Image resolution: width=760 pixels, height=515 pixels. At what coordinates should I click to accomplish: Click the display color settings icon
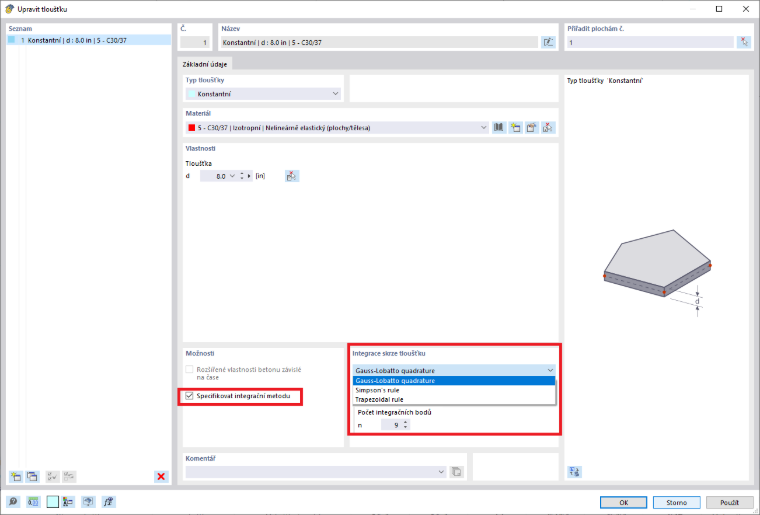68,502
